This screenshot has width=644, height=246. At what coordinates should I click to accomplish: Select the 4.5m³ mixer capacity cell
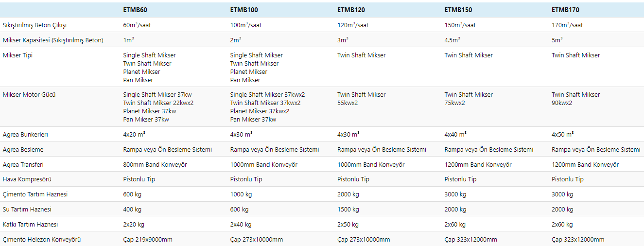[x=452, y=40]
